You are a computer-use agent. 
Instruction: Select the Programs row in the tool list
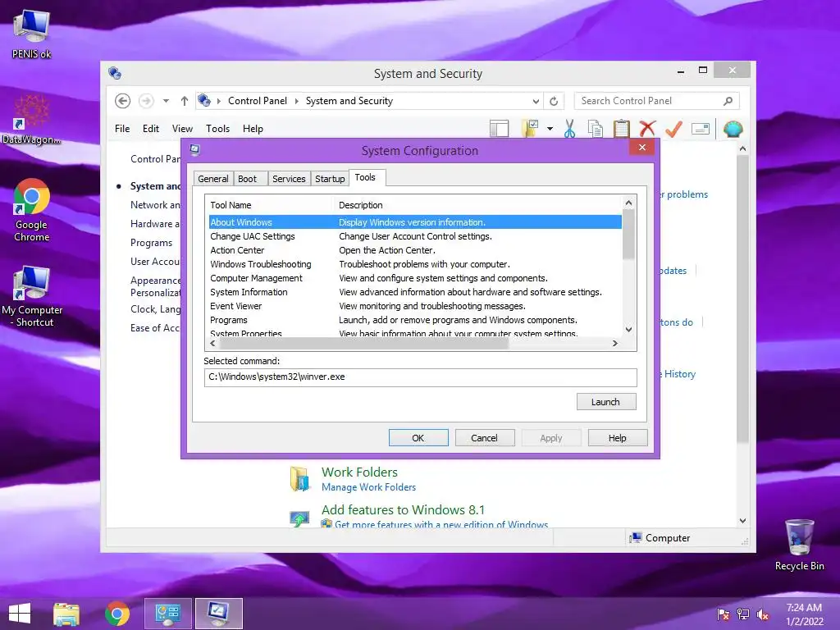click(415, 319)
